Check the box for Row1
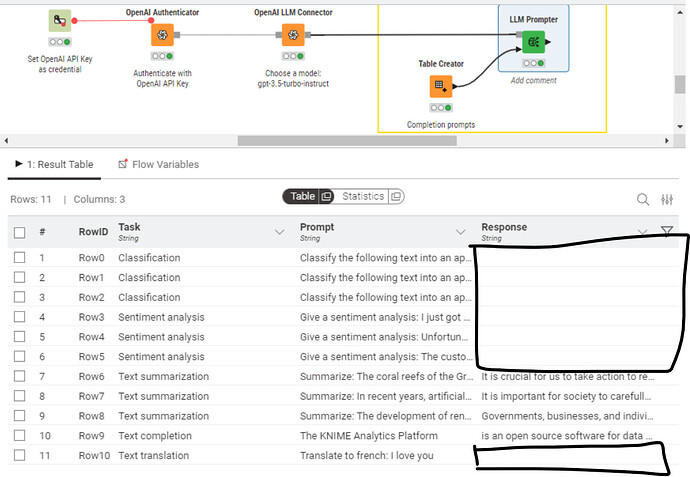 point(19,277)
